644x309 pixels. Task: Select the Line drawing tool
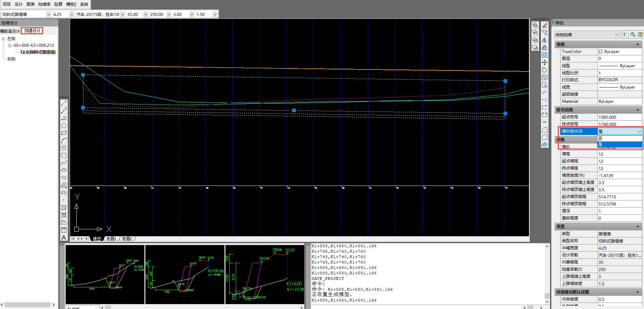(x=63, y=103)
